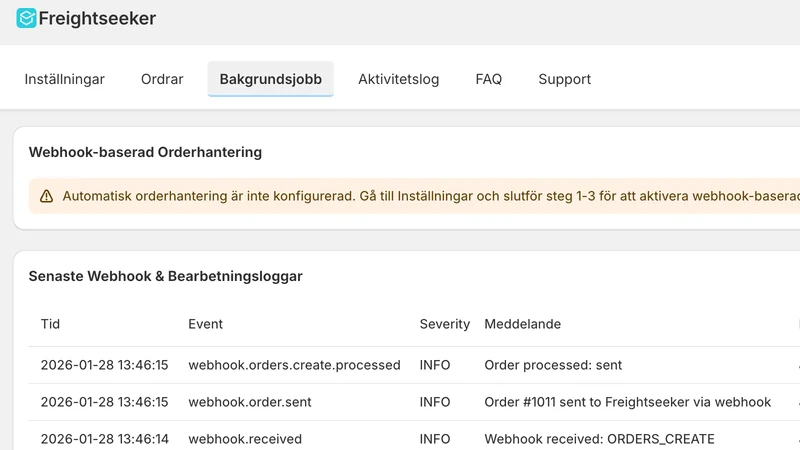This screenshot has width=800, height=450.
Task: Click the Event column header
Action: pyautogui.click(x=206, y=324)
